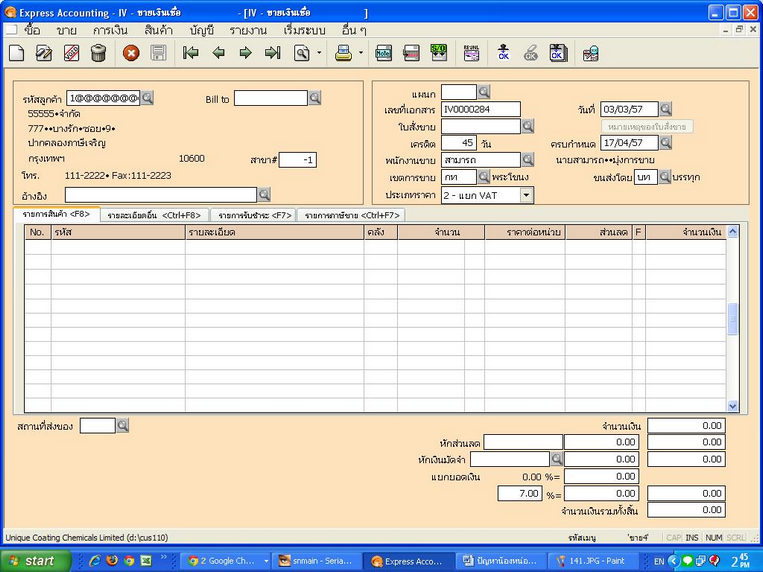Click the trash can delete icon

98,53
